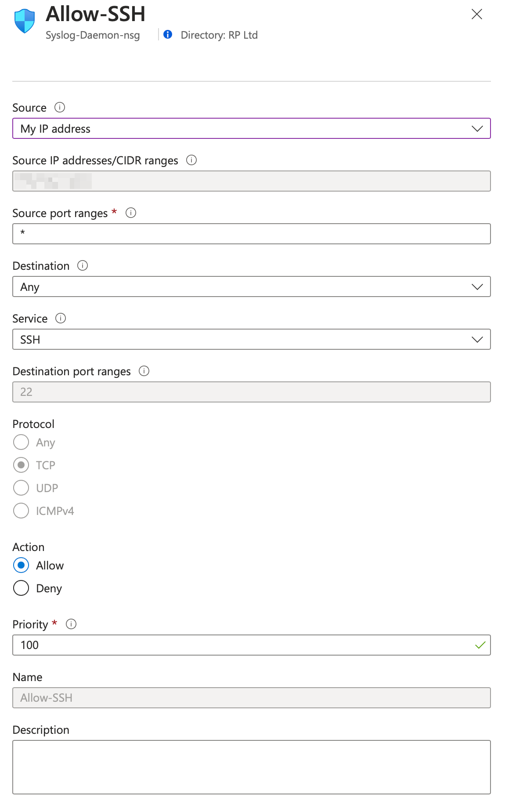Show info tooltip for Destination
Screen dimensions: 505x812
point(83,265)
